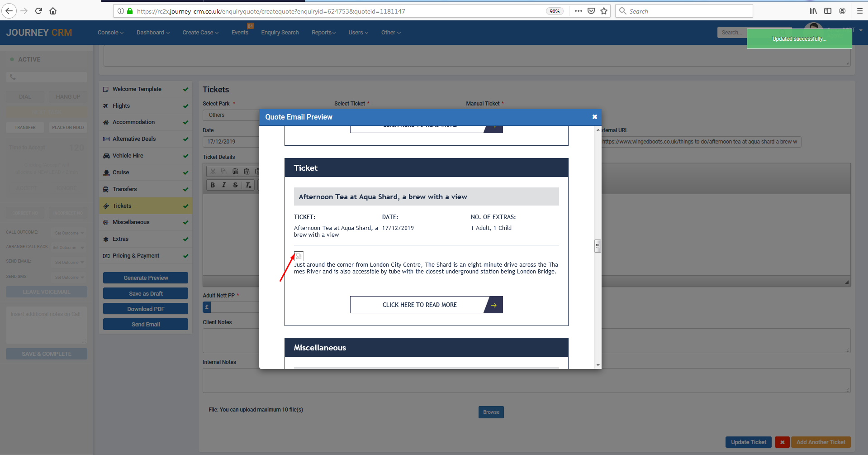Click the Cut scissors icon in the editor toolbar
This screenshot has height=455, width=868.
(x=213, y=172)
